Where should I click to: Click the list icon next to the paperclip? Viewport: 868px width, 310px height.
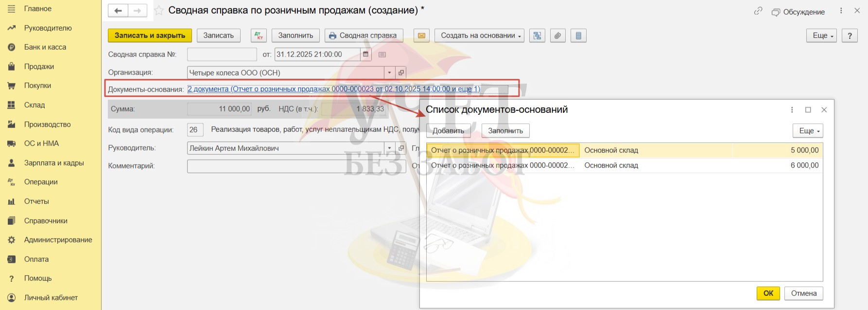(x=578, y=36)
